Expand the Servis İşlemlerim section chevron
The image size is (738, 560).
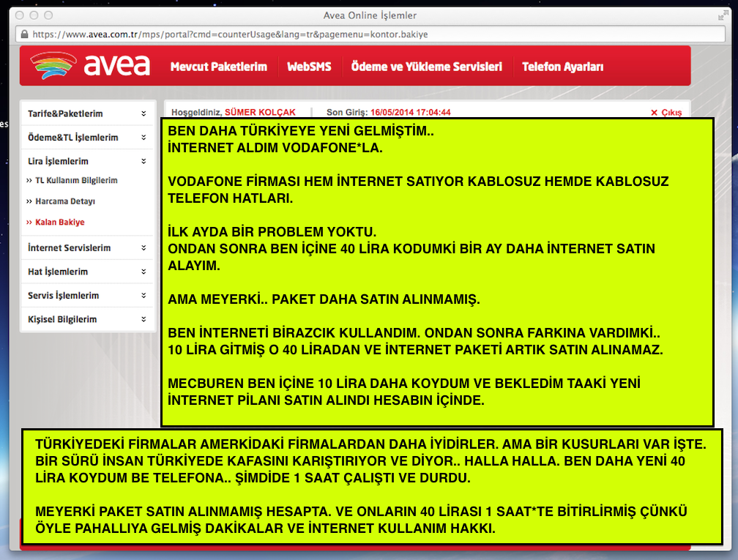click(x=143, y=296)
